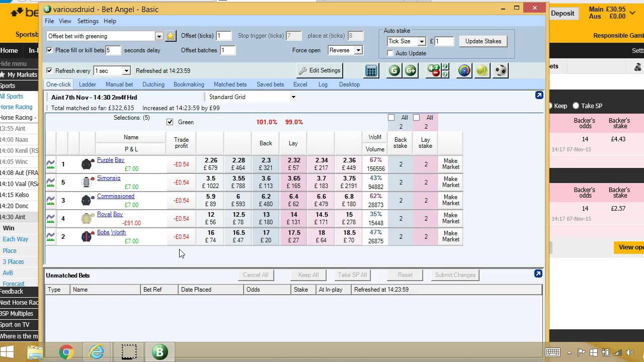Click Auto stake amount input field
Viewport: 644px width, 362px height.
444,41
